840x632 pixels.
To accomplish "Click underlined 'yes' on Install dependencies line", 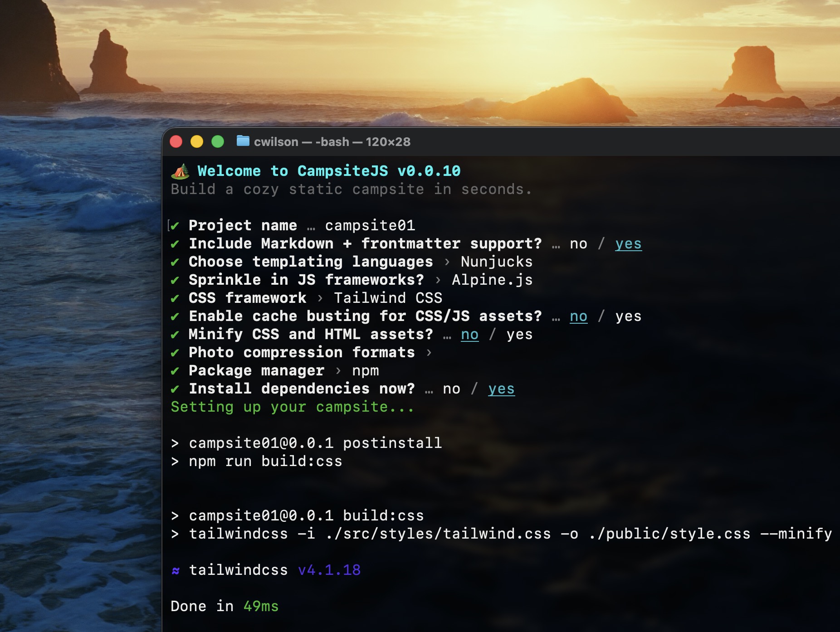I will tap(501, 389).
